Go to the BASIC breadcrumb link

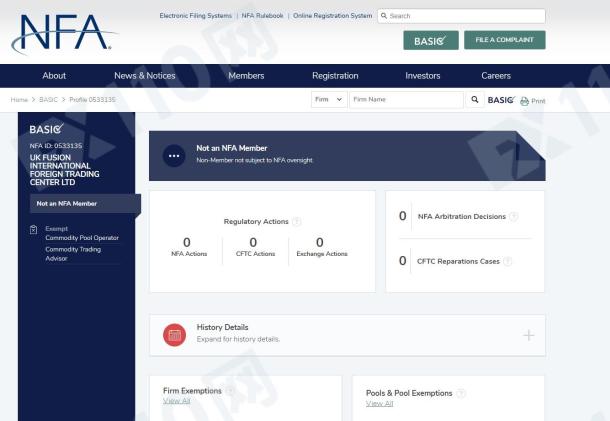(48, 100)
